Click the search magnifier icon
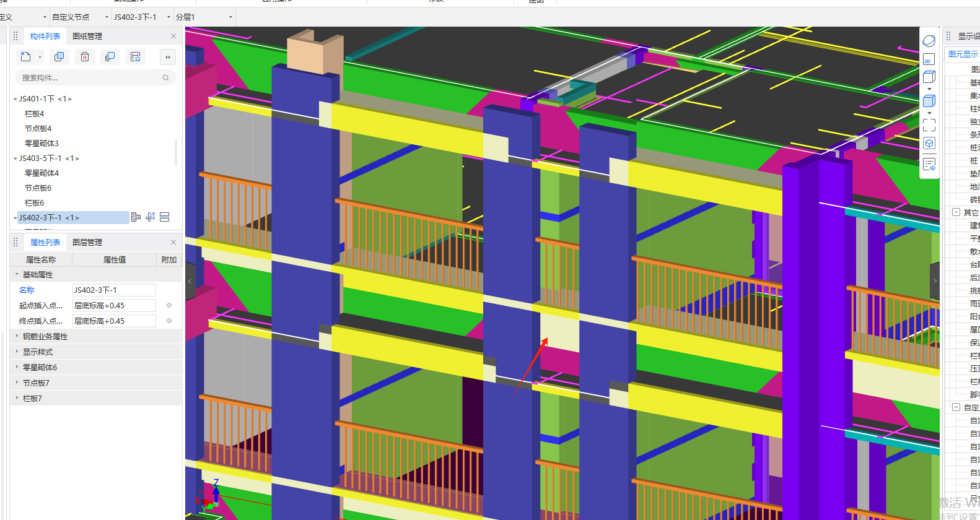This screenshot has width=980, height=520. pos(166,78)
